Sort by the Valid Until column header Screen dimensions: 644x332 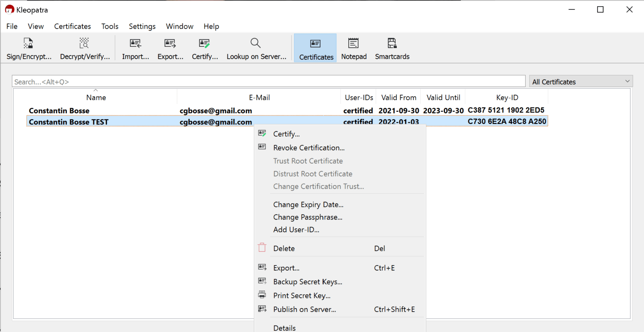[x=443, y=98]
